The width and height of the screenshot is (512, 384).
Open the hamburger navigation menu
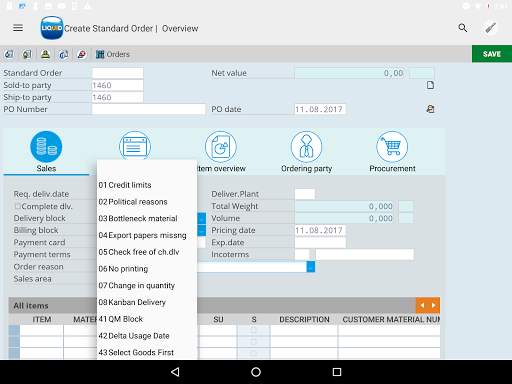pos(18,28)
